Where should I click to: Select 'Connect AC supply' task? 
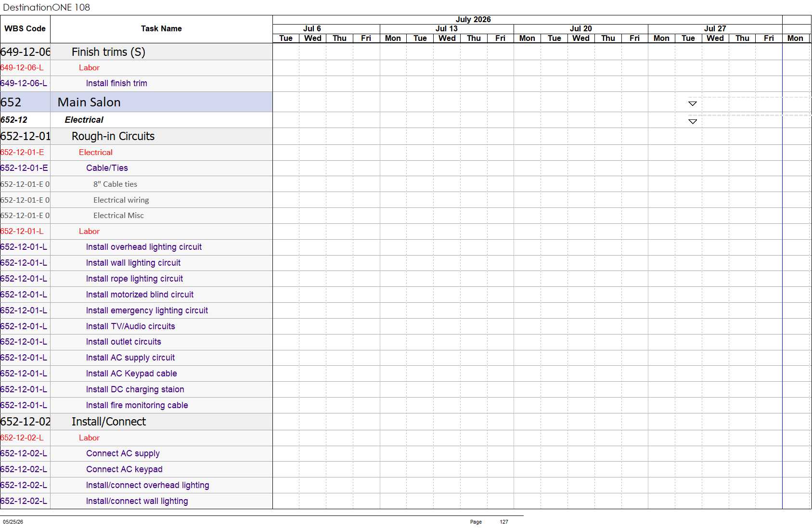[x=136, y=453]
